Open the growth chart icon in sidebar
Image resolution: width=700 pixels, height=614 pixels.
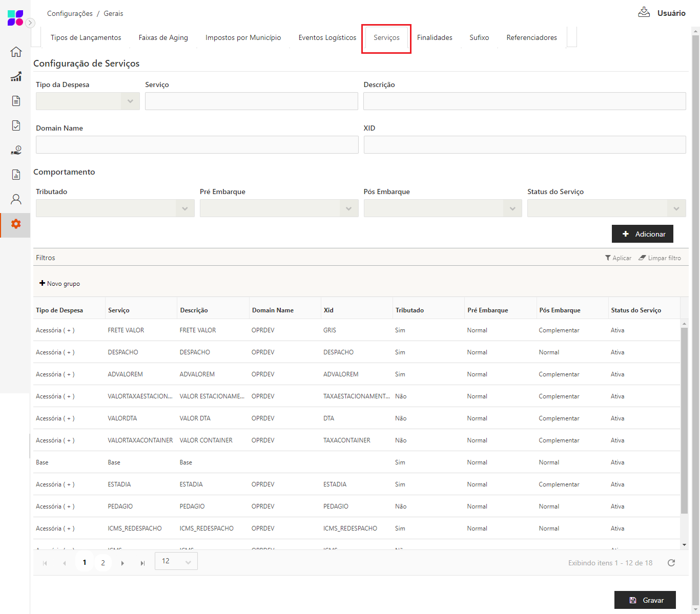16,76
